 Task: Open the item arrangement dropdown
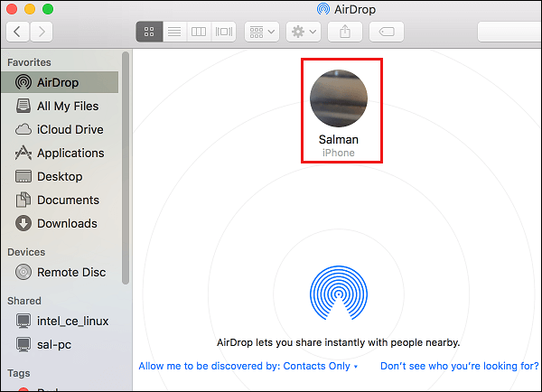[262, 32]
